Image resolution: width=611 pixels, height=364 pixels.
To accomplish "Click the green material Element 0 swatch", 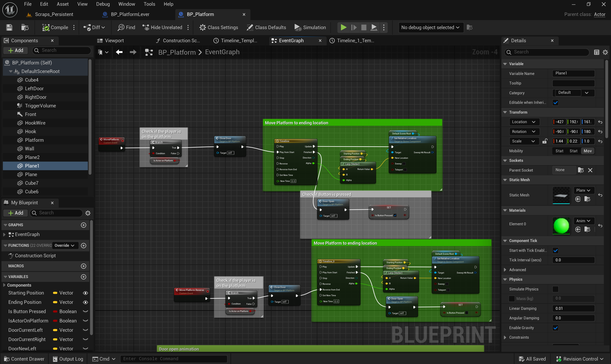I will coord(561,226).
